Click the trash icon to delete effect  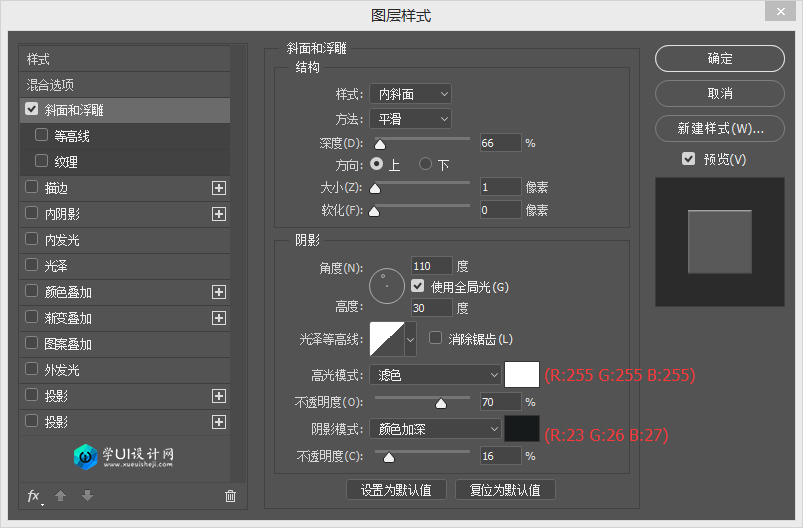pyautogui.click(x=230, y=496)
